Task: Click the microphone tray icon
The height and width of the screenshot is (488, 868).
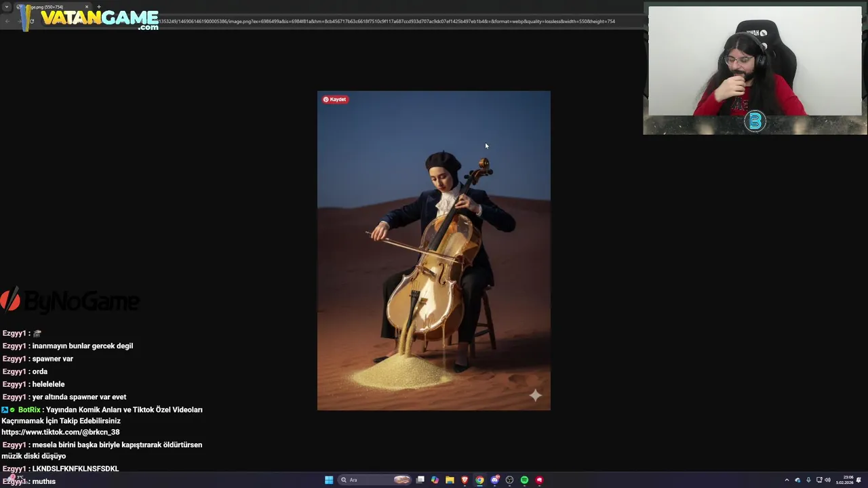Action: click(x=808, y=480)
